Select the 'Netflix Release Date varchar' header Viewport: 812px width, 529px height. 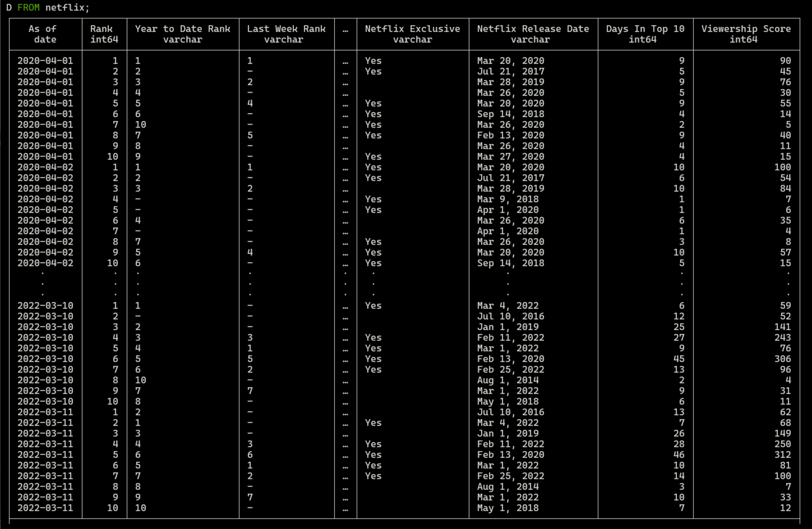point(533,34)
